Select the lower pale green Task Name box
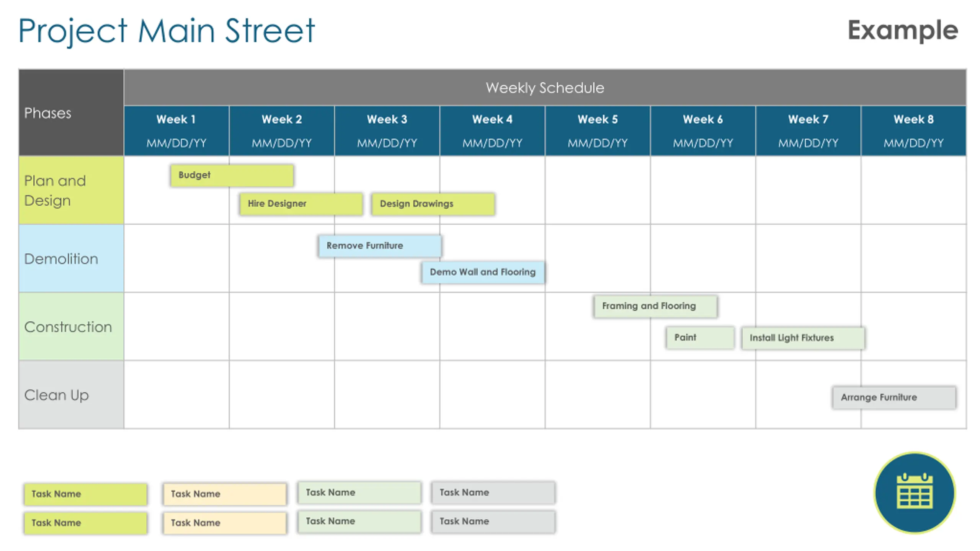Image resolution: width=980 pixels, height=551 pixels. [359, 522]
